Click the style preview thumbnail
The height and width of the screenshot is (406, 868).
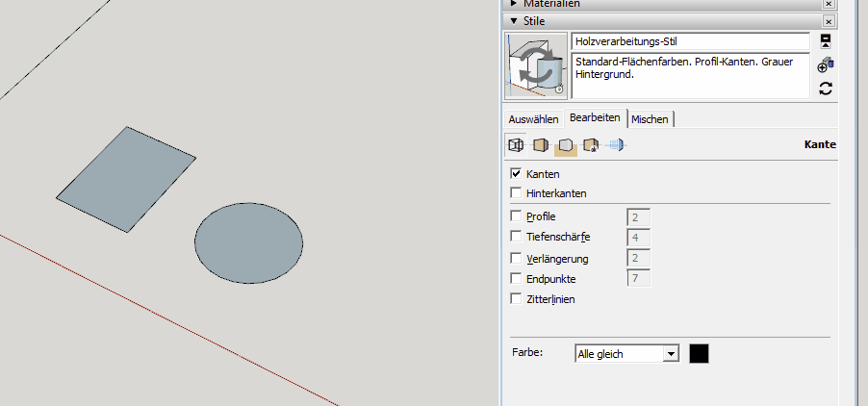(537, 65)
